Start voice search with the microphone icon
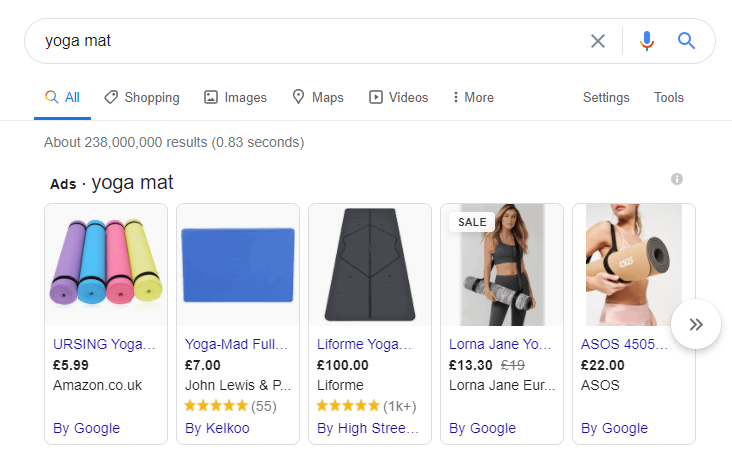This screenshot has height=457, width=732. click(x=647, y=41)
